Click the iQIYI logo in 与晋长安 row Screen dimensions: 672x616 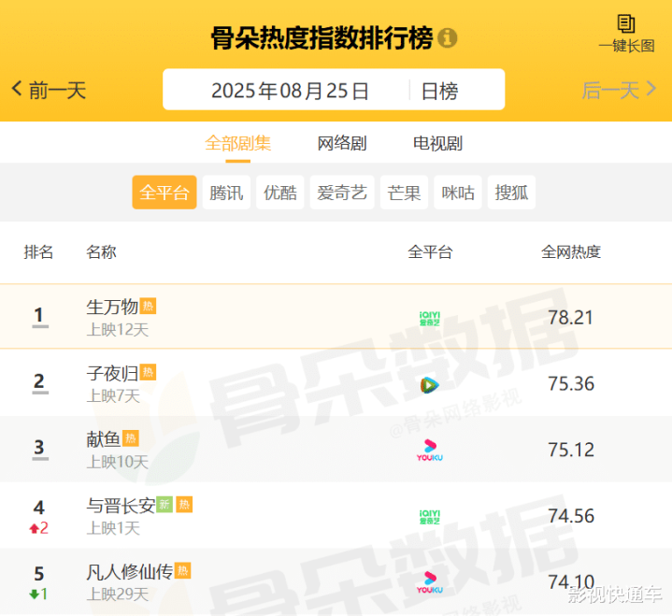click(x=429, y=517)
